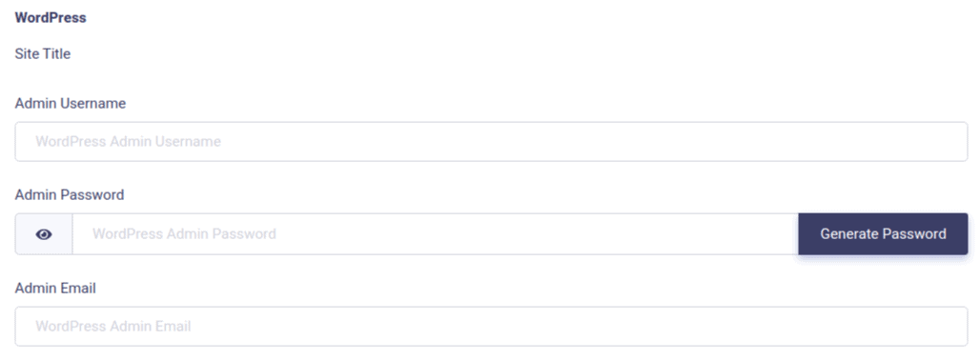This screenshot has width=980, height=361.
Task: Click the WordPress section heading
Action: (51, 17)
